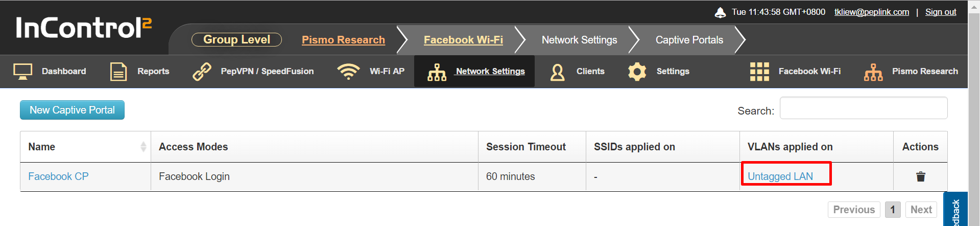Select Captive Portals in the breadcrumb
This screenshot has height=226, width=980.
[689, 40]
